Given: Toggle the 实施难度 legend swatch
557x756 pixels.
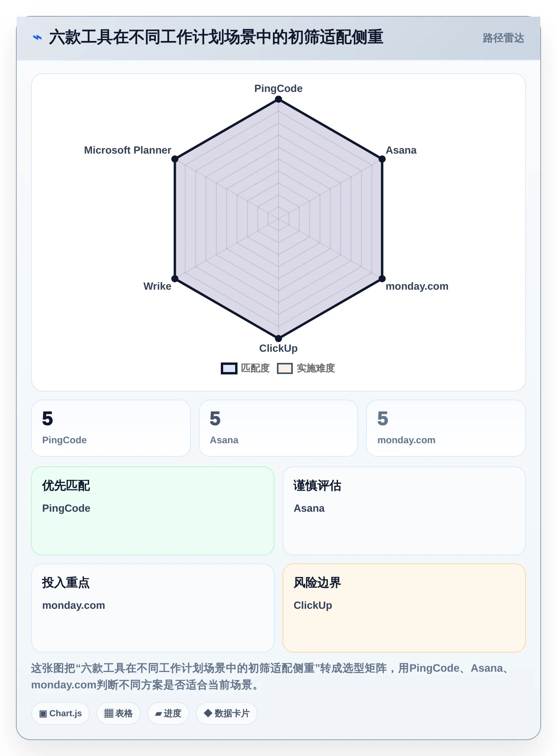Looking at the screenshot, I should [x=285, y=368].
